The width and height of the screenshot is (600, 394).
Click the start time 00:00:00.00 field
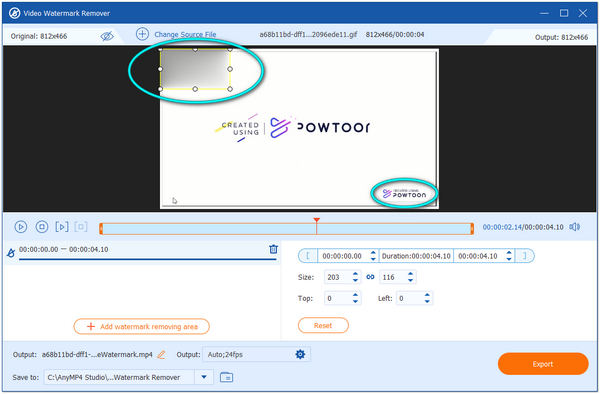[342, 256]
